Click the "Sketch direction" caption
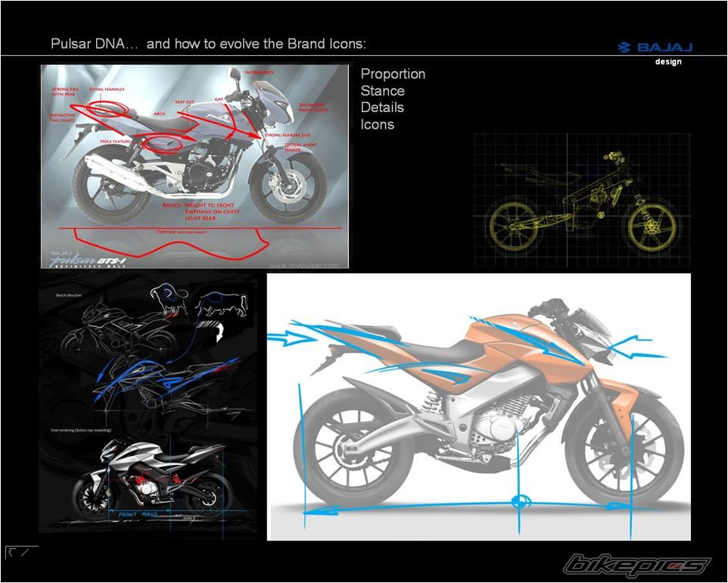Image resolution: width=728 pixels, height=583 pixels. click(68, 295)
